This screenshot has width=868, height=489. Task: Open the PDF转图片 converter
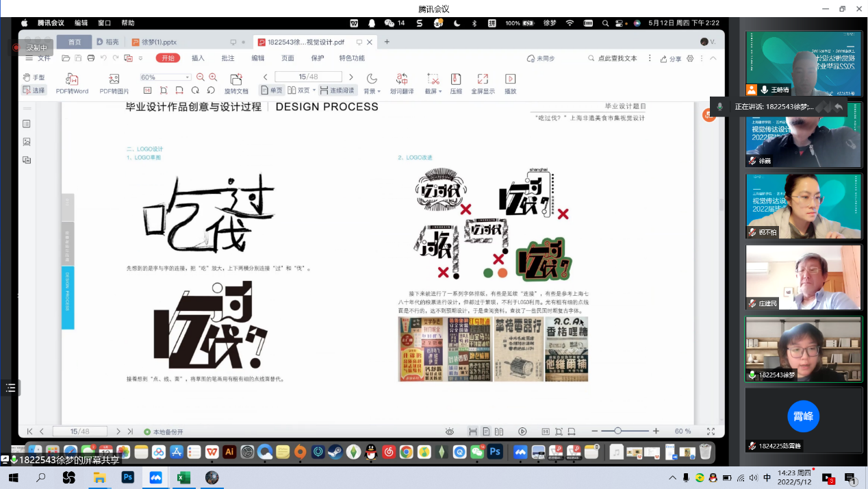114,84
